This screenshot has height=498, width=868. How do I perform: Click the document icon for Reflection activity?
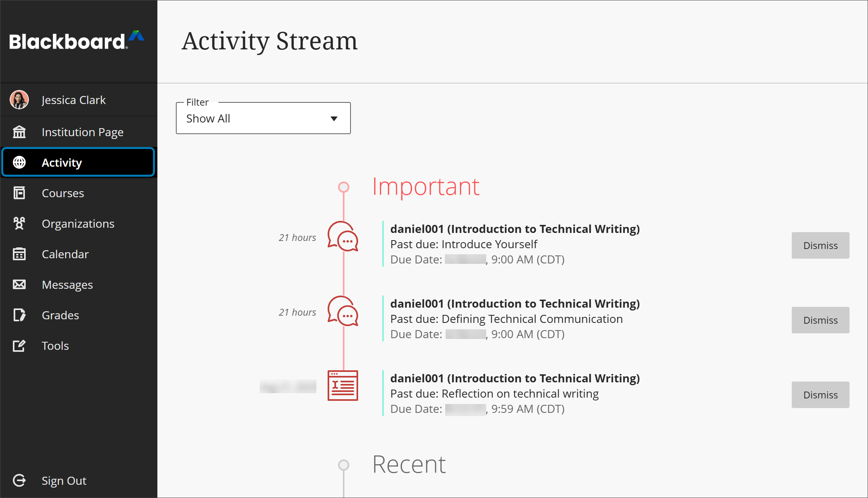pyautogui.click(x=343, y=386)
